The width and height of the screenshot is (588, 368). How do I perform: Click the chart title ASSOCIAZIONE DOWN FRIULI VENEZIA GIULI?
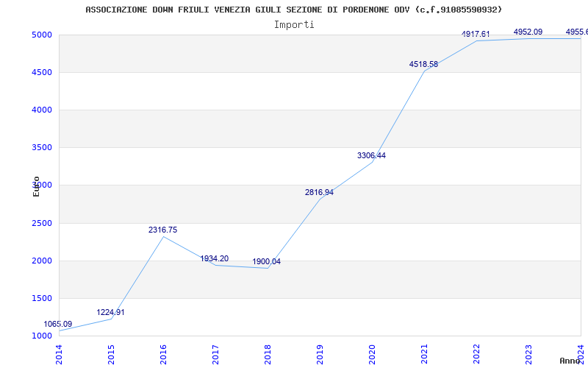293,10
